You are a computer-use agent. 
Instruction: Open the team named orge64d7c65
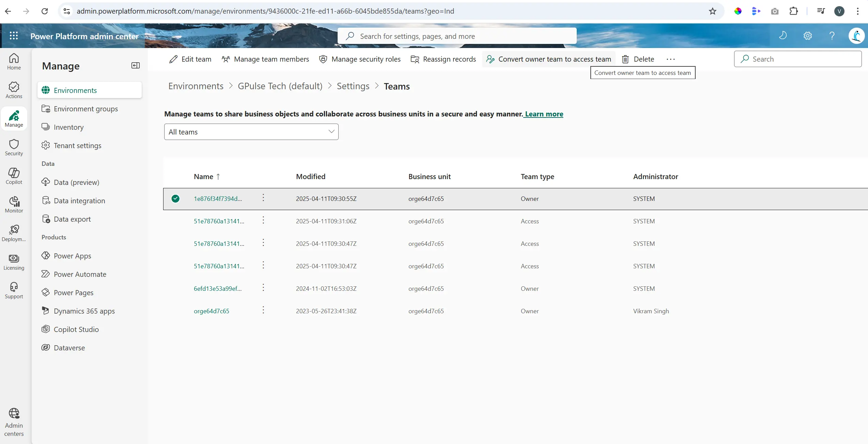(x=211, y=311)
